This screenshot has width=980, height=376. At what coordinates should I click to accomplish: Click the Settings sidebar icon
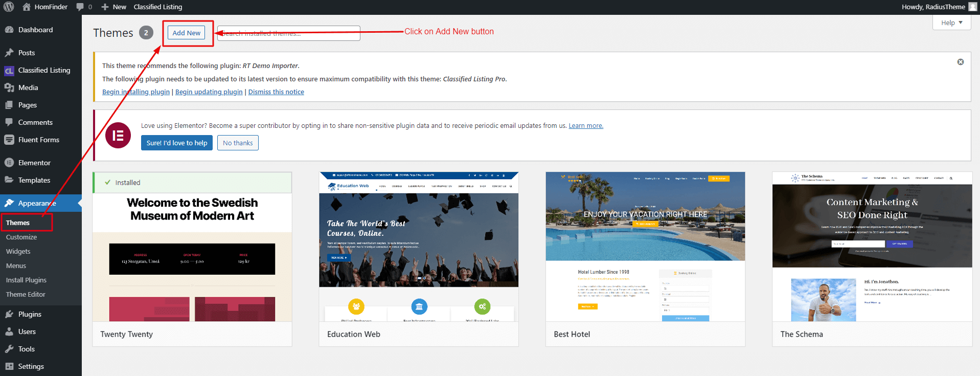pos(9,366)
